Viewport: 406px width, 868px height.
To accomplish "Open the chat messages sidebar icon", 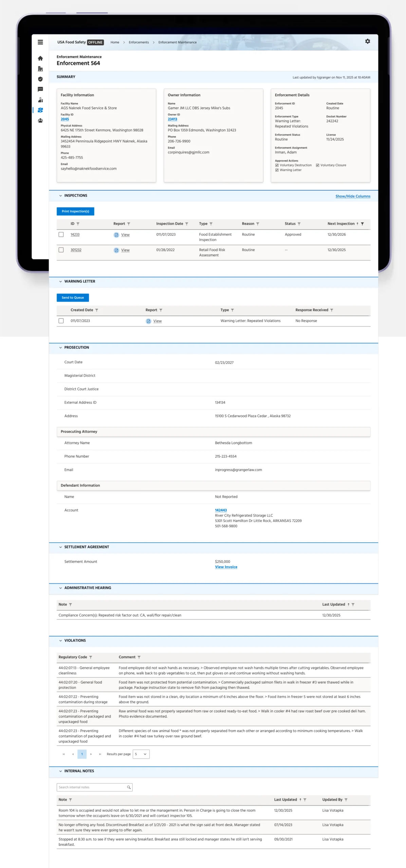I will pyautogui.click(x=40, y=89).
